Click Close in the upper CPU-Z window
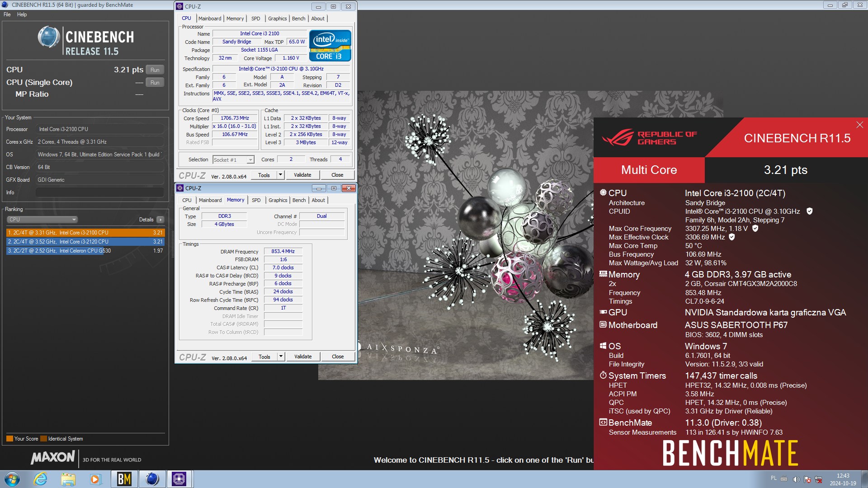 (x=337, y=175)
